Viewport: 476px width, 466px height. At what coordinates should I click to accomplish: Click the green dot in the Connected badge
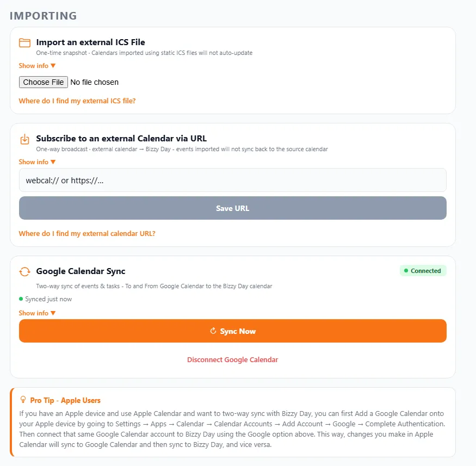(x=406, y=270)
